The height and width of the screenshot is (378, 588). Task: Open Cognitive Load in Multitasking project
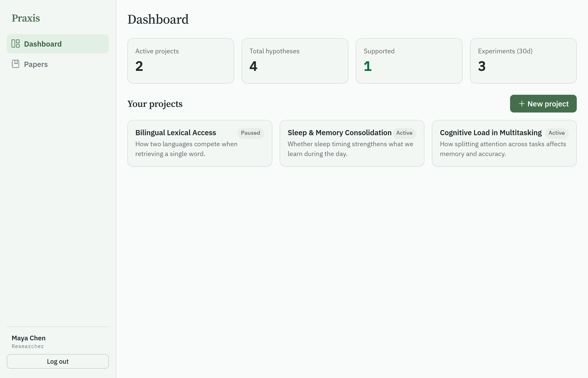coord(504,143)
